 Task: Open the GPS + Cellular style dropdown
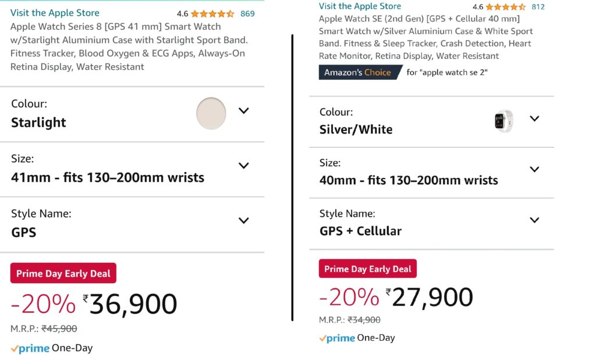(x=534, y=220)
